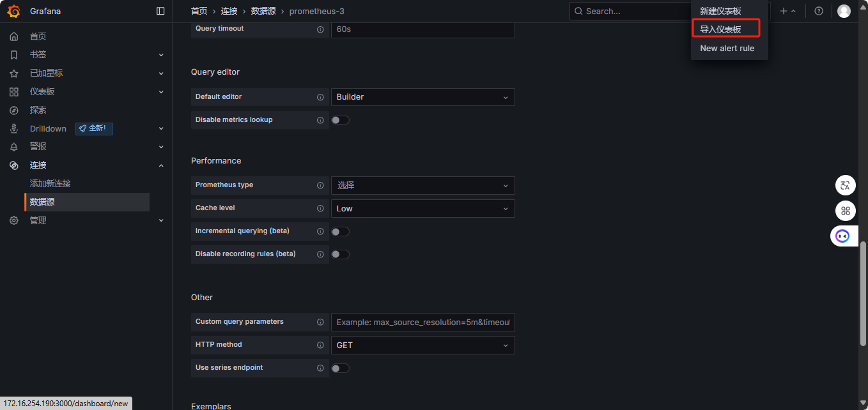
Task: Go to 连接 breadcrumb link
Action: click(229, 11)
